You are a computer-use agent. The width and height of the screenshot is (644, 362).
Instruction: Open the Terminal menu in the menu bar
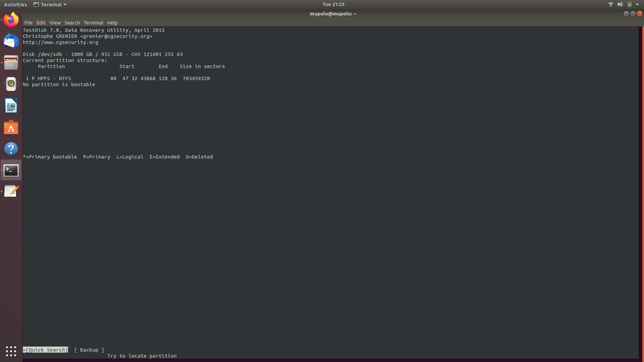[x=93, y=22]
